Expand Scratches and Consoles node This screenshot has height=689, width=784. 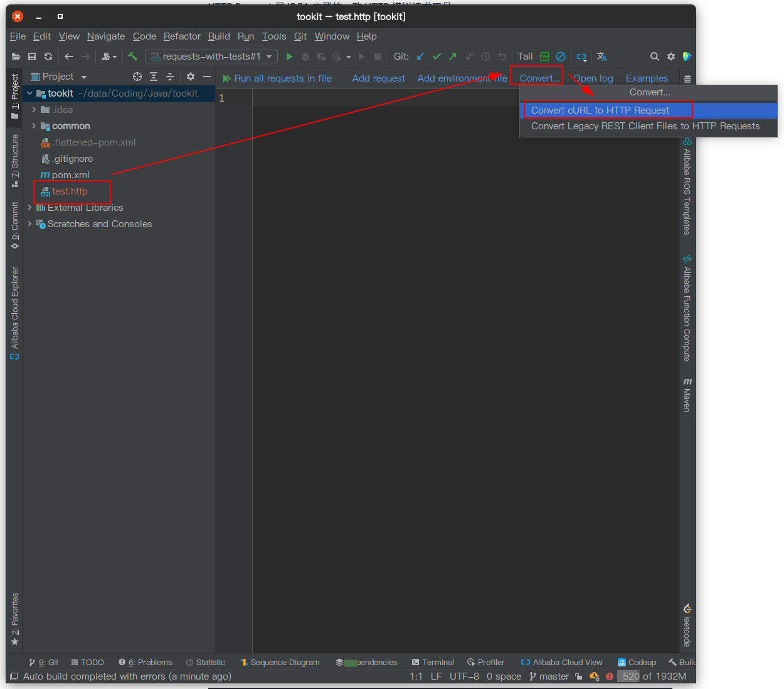click(29, 224)
